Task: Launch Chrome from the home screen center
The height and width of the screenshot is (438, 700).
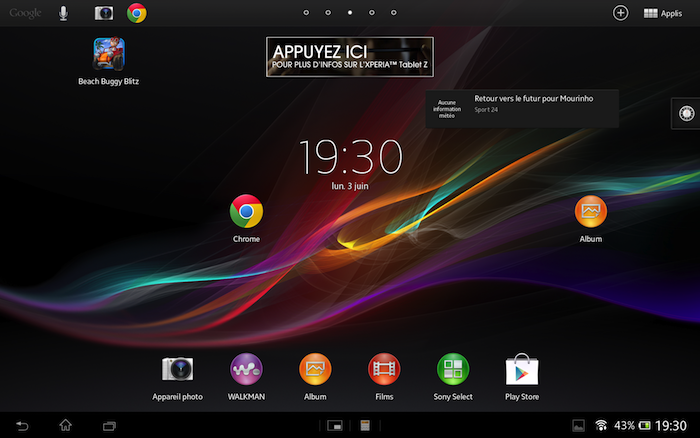Action: point(246,212)
